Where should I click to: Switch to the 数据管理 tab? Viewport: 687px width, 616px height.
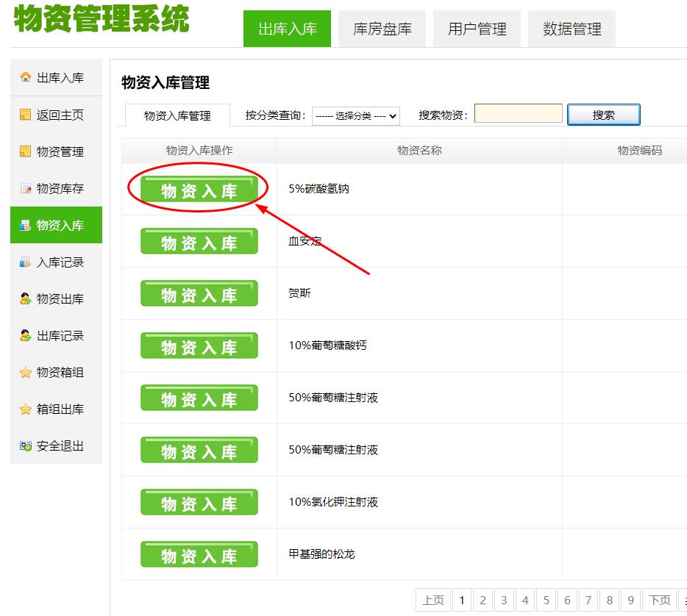click(x=572, y=29)
